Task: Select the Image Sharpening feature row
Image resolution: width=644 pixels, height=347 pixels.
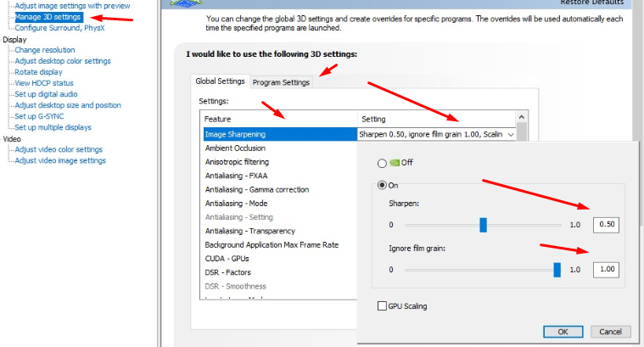Action: pyautogui.click(x=235, y=134)
